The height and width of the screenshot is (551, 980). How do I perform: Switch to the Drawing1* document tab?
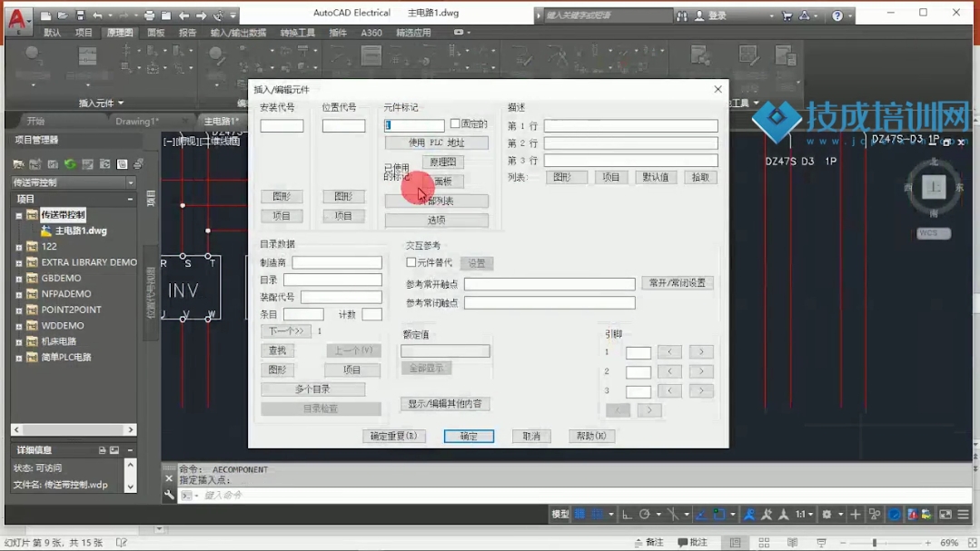137,122
